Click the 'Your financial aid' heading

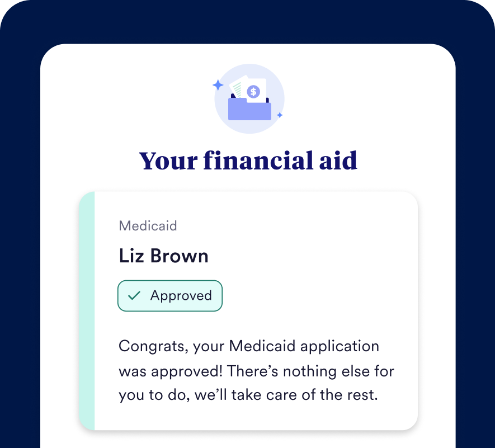(x=248, y=161)
